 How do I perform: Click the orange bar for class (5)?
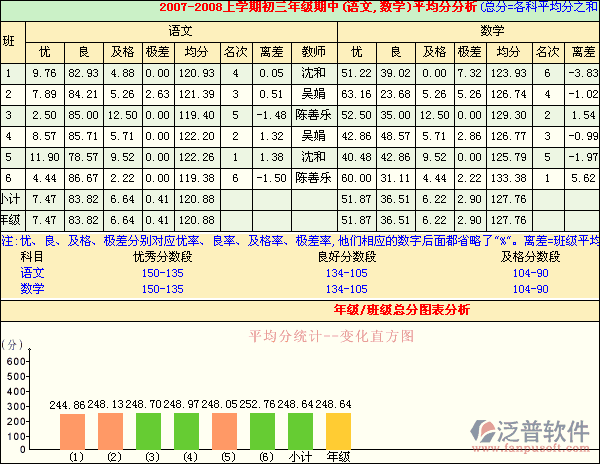pyautogui.click(x=224, y=431)
